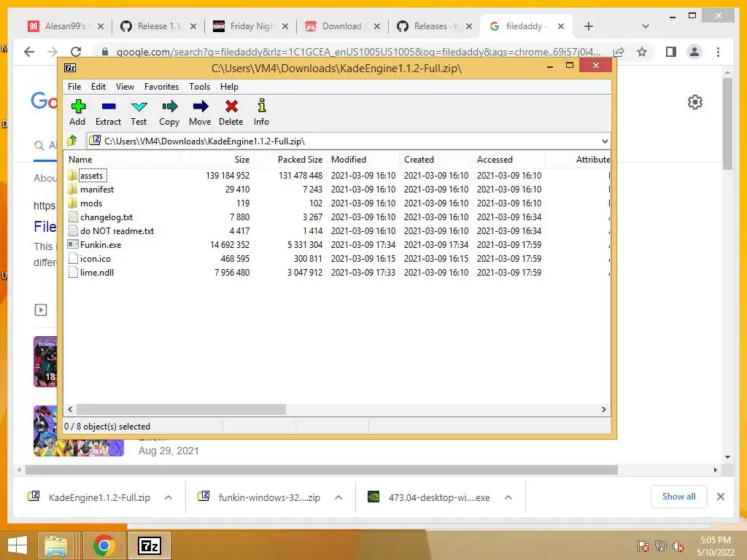Viewport: 747px width, 560px height.
Task: Switch to the Alesan99's Chrome tab
Action: (x=65, y=26)
